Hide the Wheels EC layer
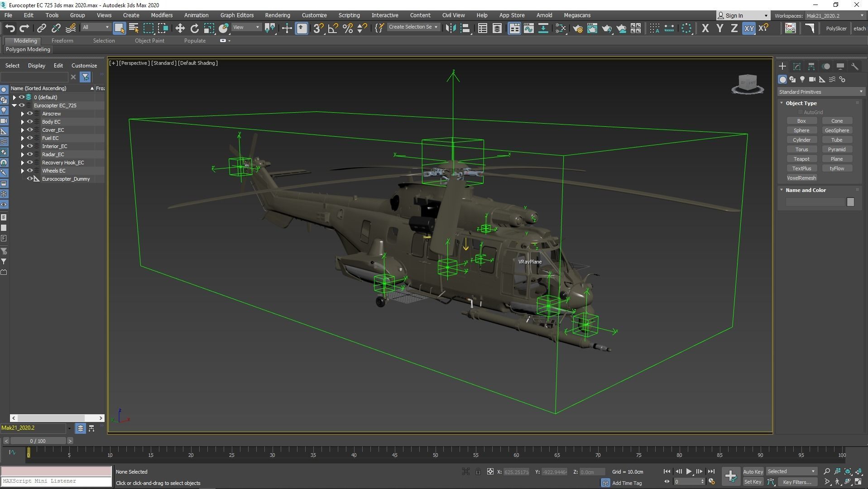Viewport: 868px width, 489px height. [30, 171]
